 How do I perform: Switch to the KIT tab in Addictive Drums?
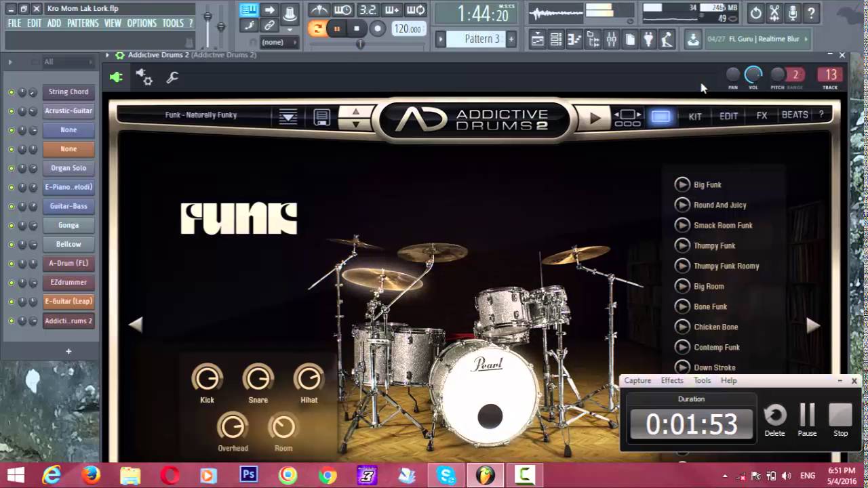click(x=695, y=117)
